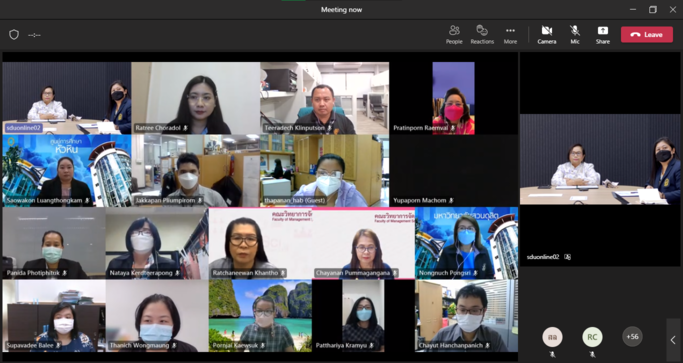The image size is (683, 363).
Task: Start sharing with the Share button
Action: 603,34
